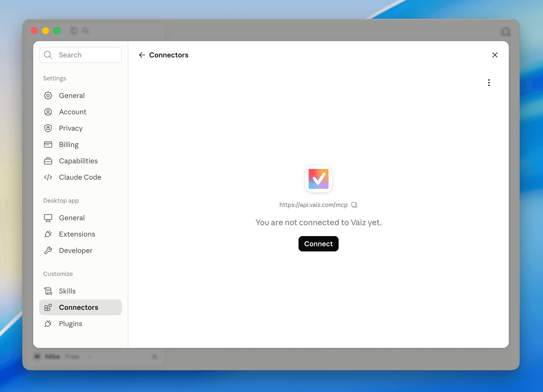
Task: Open General under the Desktop app section
Action: click(x=81, y=218)
